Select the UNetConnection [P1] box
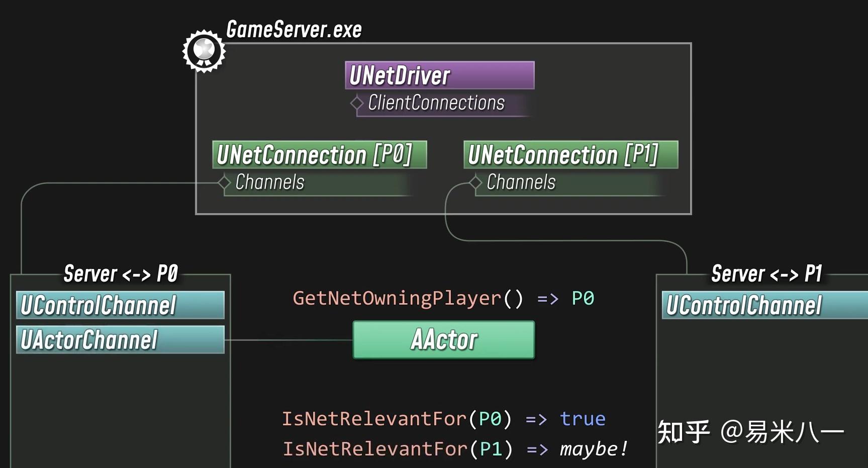The width and height of the screenshot is (868, 468). [x=571, y=154]
